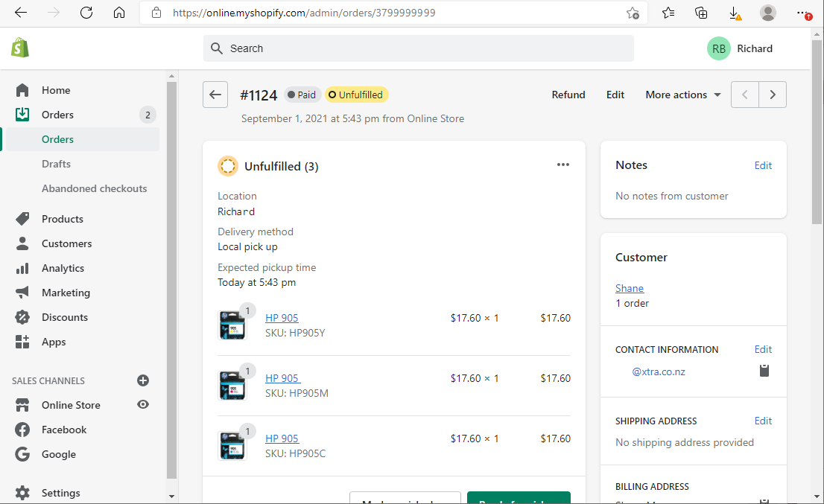Image resolution: width=824 pixels, height=504 pixels.
Task: Click the Home house icon in sidebar
Action: point(22,90)
